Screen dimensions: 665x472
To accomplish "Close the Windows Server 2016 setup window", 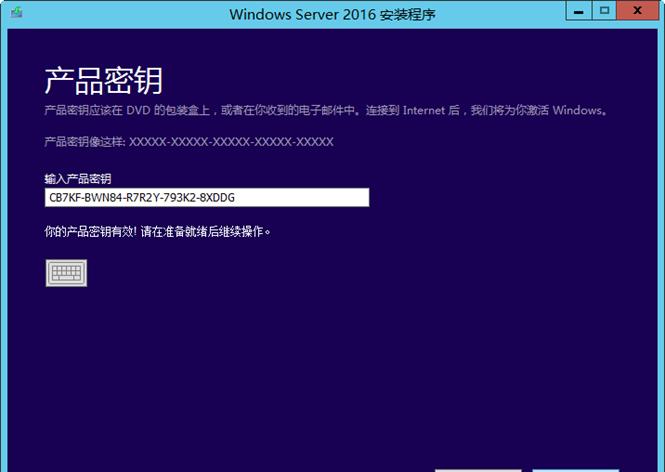I will click(x=637, y=11).
